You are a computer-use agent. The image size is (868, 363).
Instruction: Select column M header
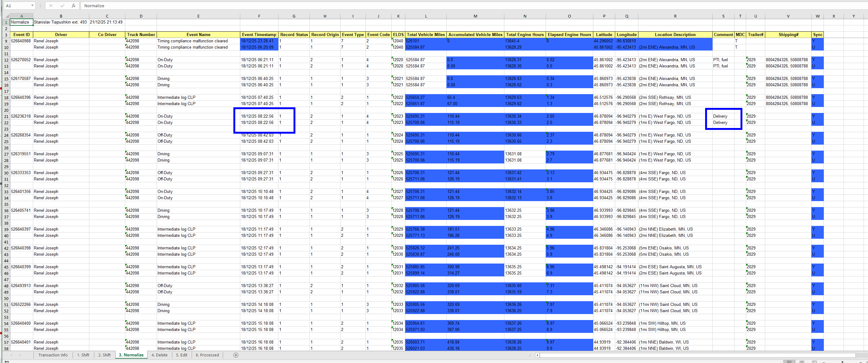click(475, 16)
